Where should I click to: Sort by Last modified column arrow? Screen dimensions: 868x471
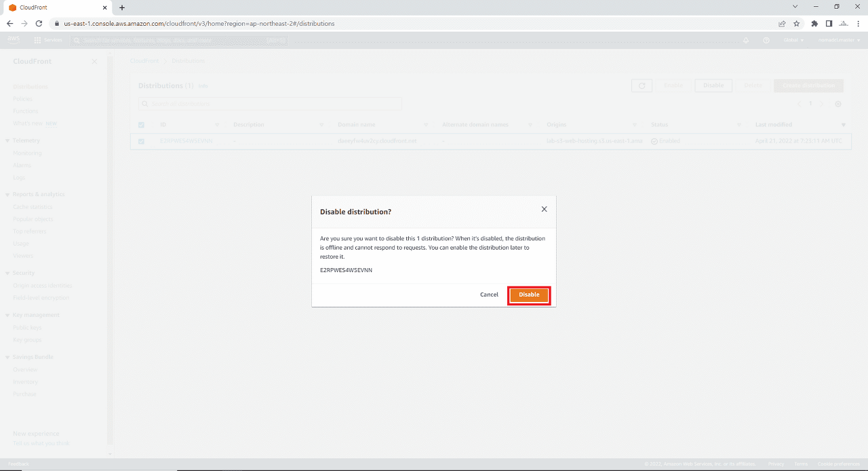[844, 125]
